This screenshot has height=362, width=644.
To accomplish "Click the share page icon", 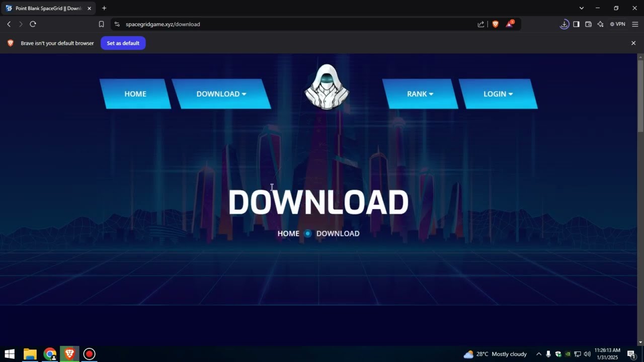I will click(x=481, y=24).
